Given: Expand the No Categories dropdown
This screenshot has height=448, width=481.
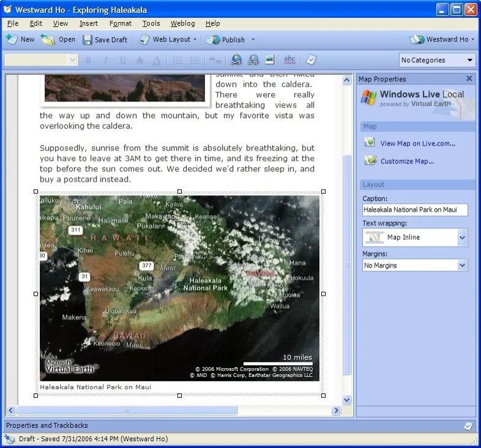Looking at the screenshot, I should (x=437, y=60).
